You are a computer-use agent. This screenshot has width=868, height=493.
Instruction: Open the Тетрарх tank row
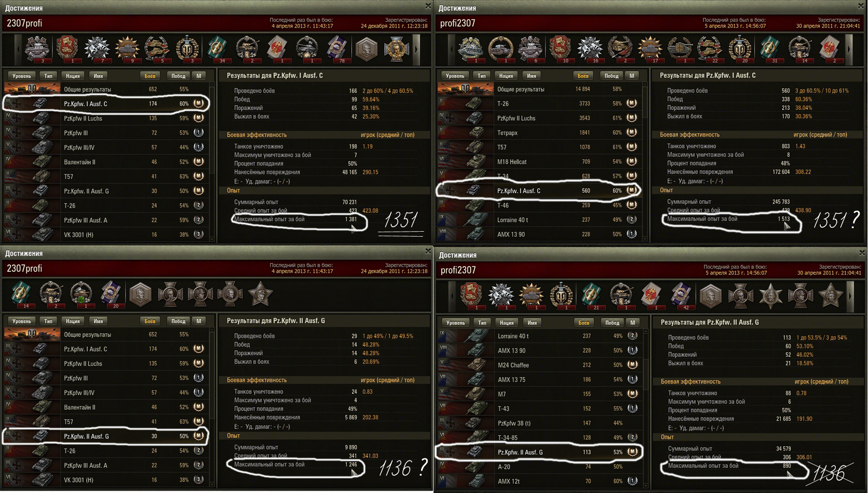(x=539, y=133)
